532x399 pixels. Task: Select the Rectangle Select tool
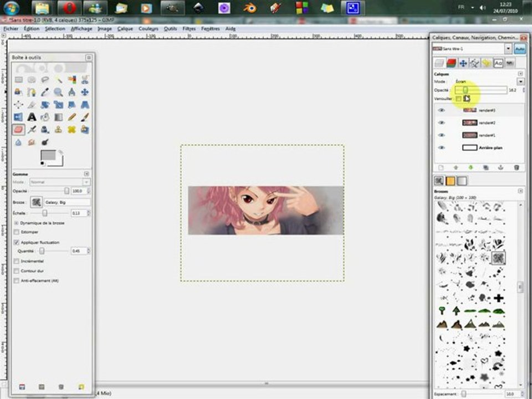coord(19,80)
